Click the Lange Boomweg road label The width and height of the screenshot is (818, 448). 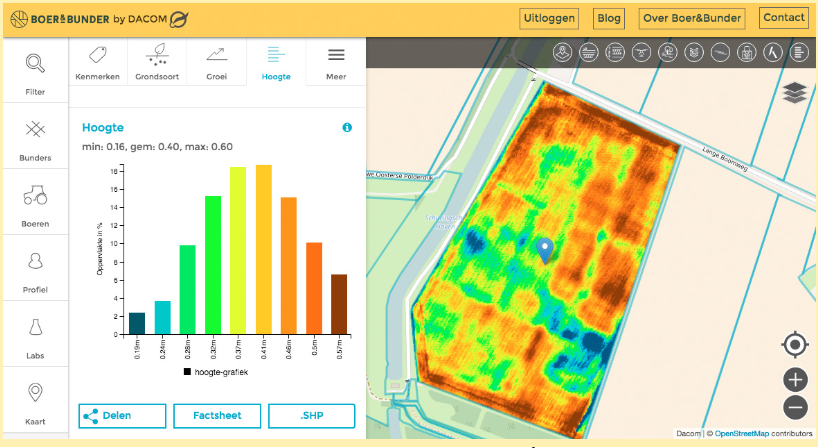(725, 159)
